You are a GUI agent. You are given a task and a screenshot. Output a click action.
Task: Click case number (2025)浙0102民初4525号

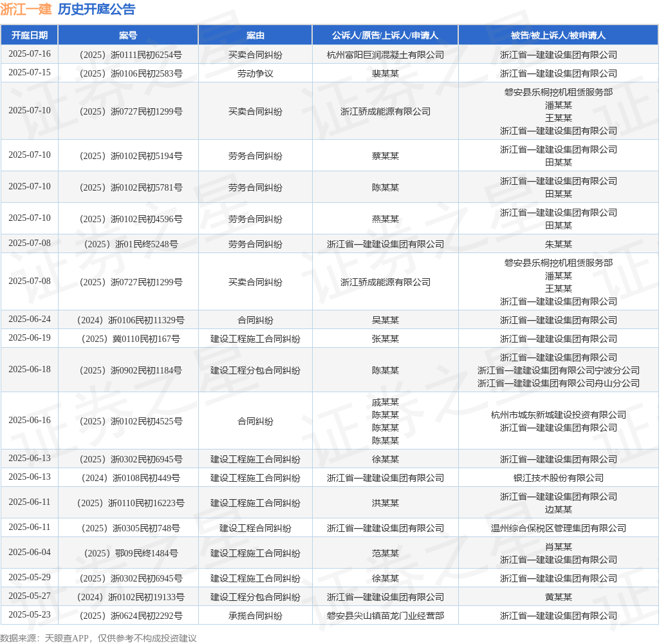131,421
